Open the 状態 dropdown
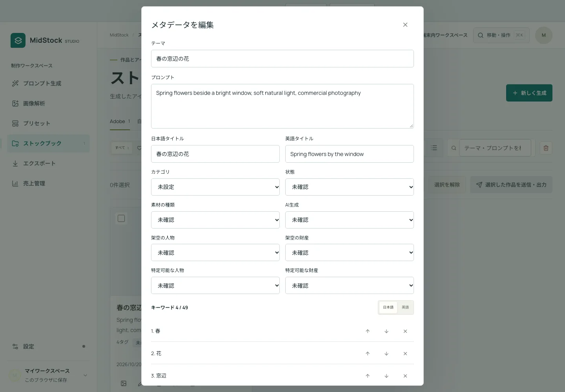The image size is (565, 392). coord(350,187)
